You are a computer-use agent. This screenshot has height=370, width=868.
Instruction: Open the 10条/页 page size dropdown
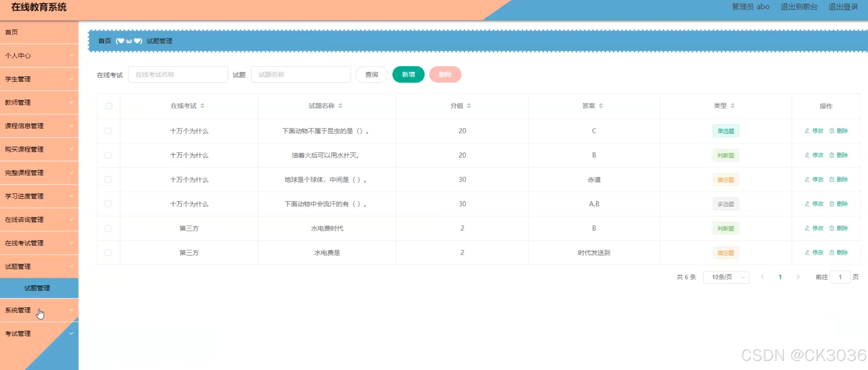click(726, 277)
